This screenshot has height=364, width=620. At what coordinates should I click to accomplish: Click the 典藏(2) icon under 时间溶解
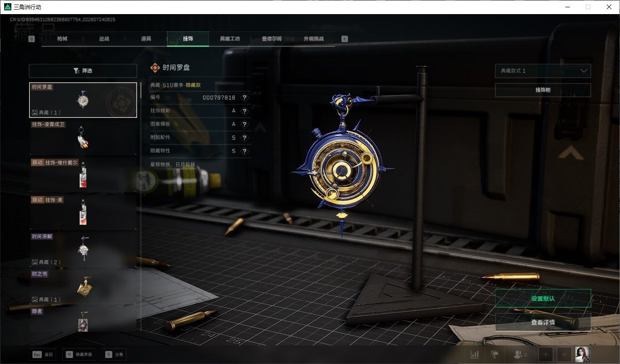coord(35,262)
